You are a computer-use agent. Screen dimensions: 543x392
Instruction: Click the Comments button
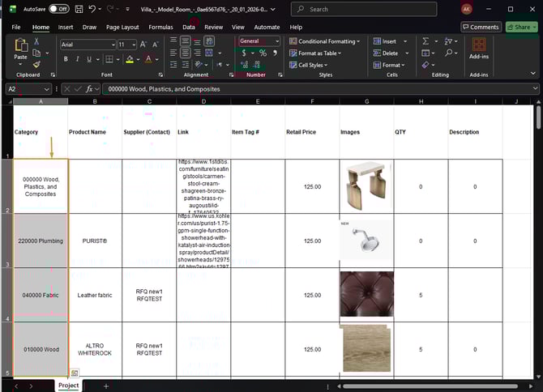[x=481, y=27]
